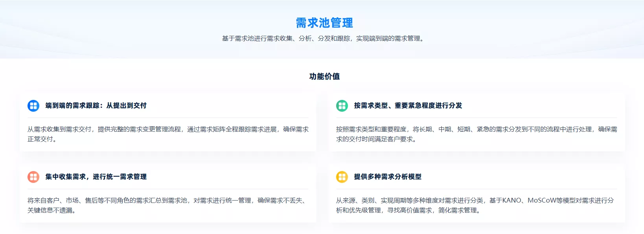Click the description starting with 将来自客户、市场、售后
The height and width of the screenshot is (234, 644).
[168, 205]
